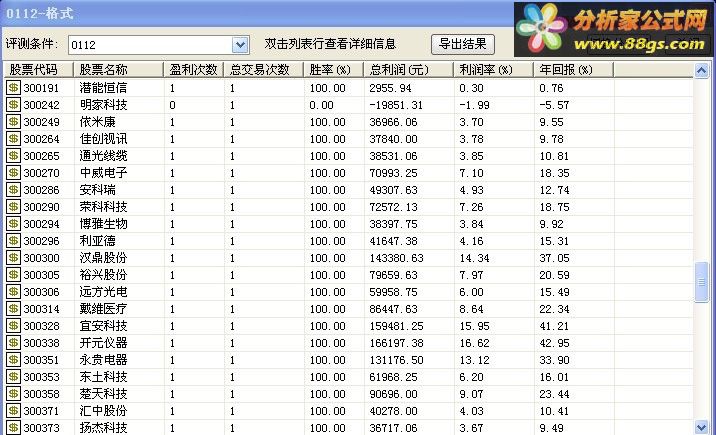This screenshot has height=435, width=716.
Task: Click the stock icon beside 300242
Action: [x=13, y=105]
